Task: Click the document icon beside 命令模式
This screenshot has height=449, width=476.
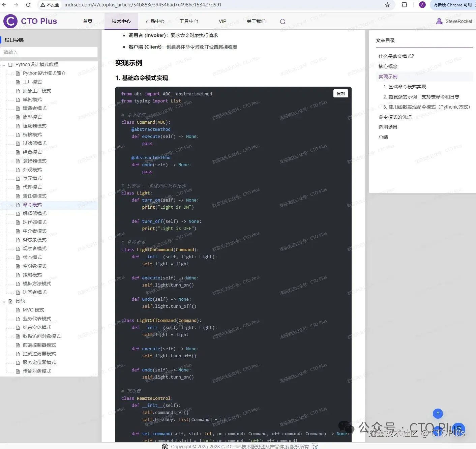Action: 18,205
